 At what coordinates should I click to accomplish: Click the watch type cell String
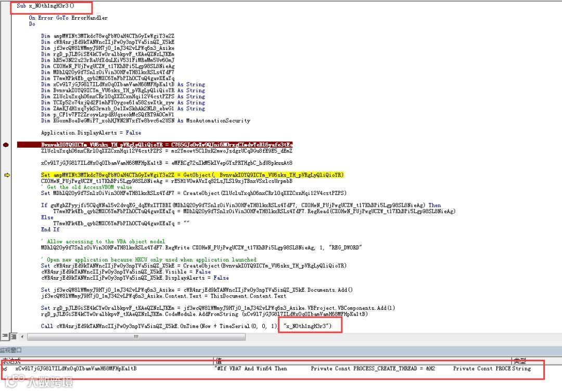pos(522,369)
